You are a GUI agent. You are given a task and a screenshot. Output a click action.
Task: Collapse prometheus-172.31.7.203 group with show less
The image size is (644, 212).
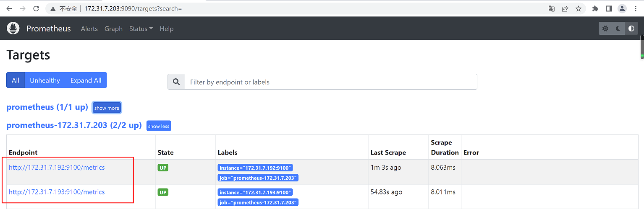click(159, 126)
